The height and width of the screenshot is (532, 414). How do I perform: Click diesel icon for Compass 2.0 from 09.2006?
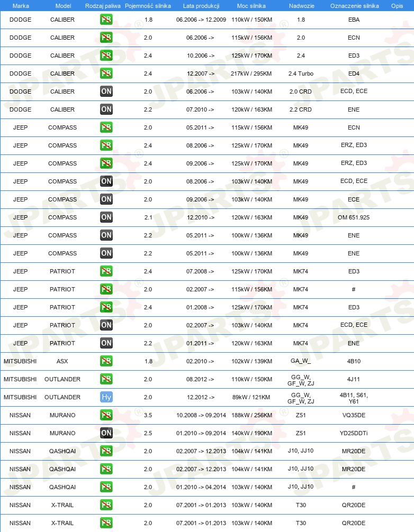pyautogui.click(x=106, y=199)
